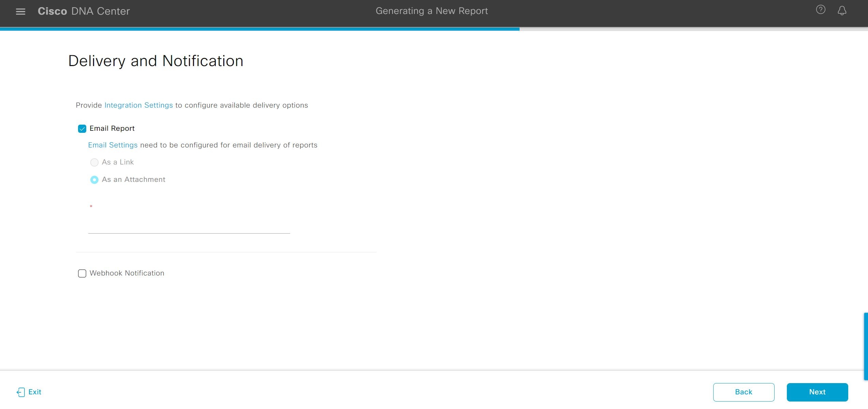Image resolution: width=868 pixels, height=409 pixels.
Task: Click the Cisco DNA Center logo
Action: coord(84,11)
